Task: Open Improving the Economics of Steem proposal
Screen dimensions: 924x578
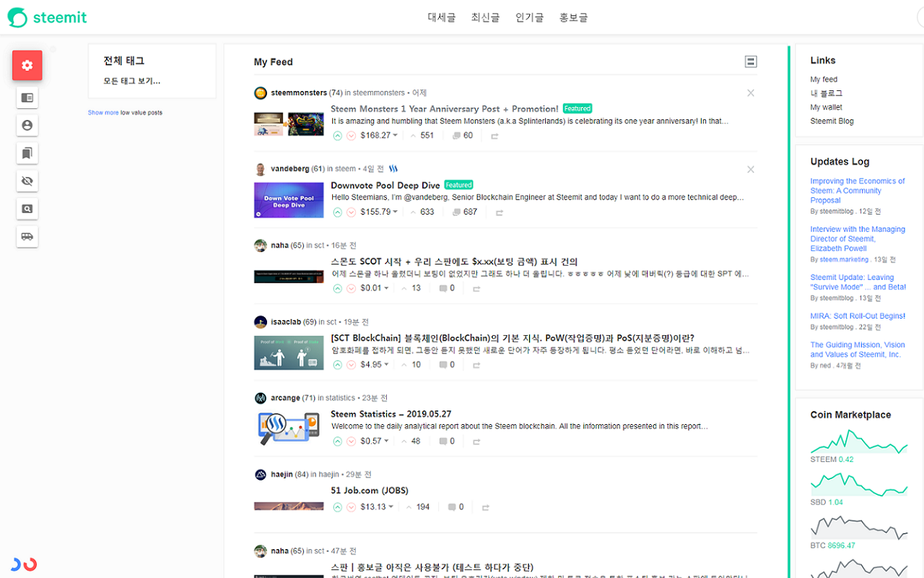Action: [x=858, y=191]
